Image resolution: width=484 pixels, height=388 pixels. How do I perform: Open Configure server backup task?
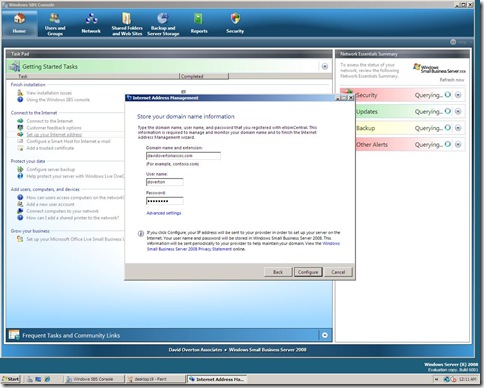click(x=51, y=169)
